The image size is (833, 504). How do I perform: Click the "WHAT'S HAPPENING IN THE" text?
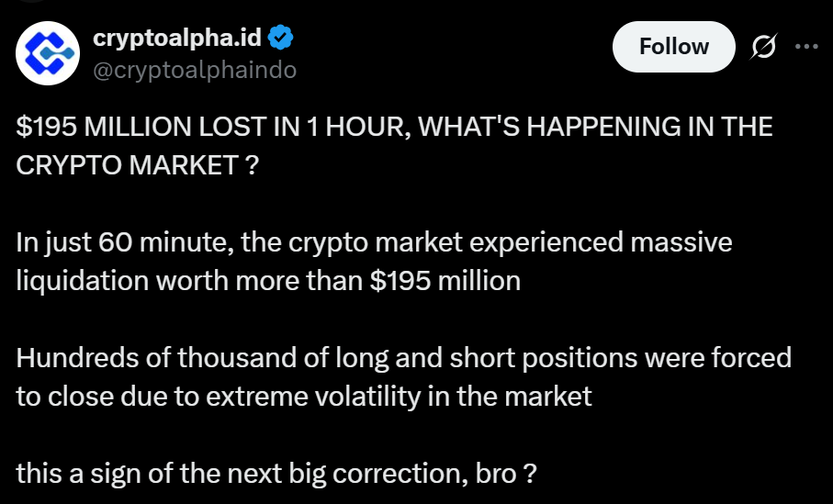pos(595,128)
